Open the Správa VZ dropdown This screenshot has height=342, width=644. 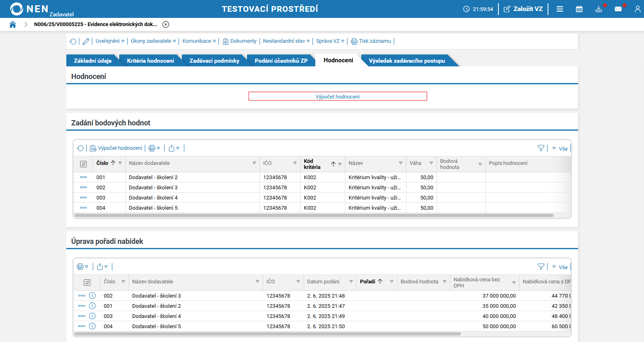330,41
